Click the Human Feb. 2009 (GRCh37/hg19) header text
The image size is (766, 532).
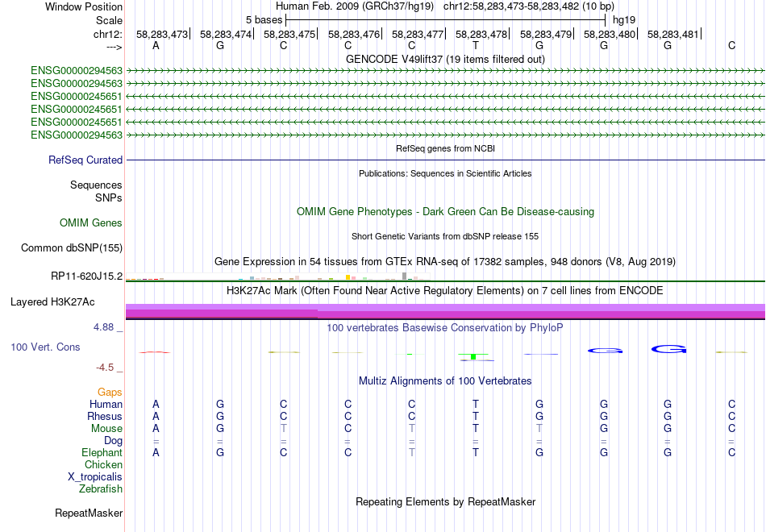click(x=355, y=6)
